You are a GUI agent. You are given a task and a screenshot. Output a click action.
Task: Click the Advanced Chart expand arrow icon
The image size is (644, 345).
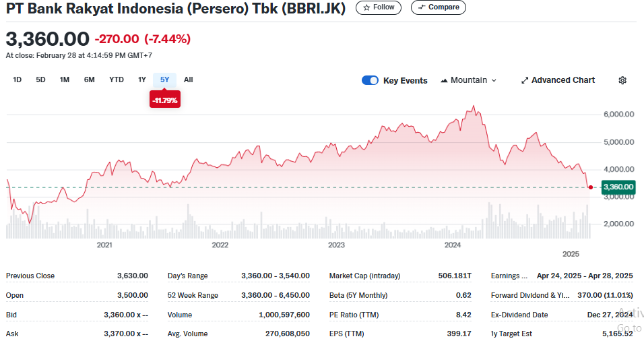click(525, 80)
